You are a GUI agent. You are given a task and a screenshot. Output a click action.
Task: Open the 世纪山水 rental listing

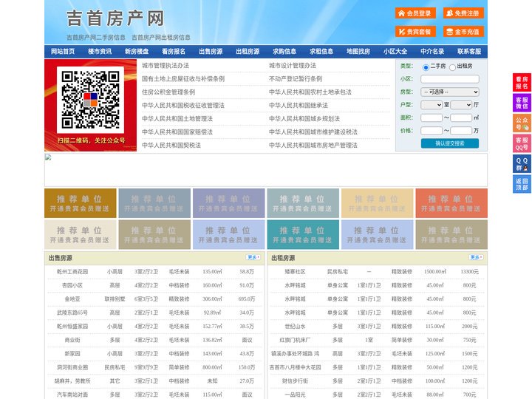(x=295, y=327)
